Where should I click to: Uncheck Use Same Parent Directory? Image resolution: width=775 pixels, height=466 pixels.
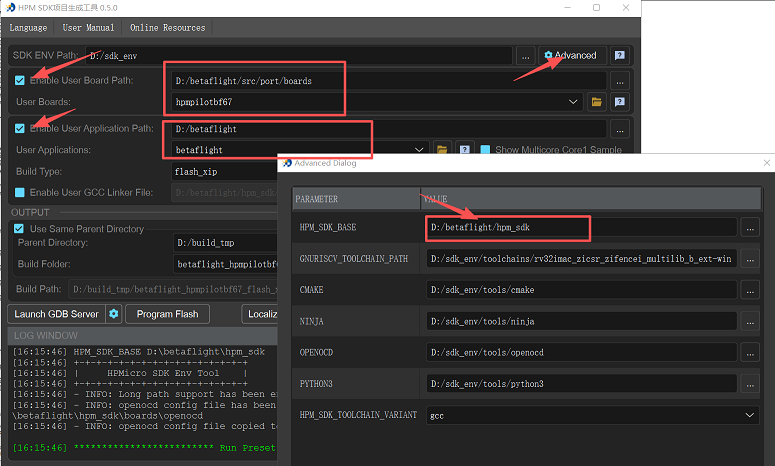20,228
